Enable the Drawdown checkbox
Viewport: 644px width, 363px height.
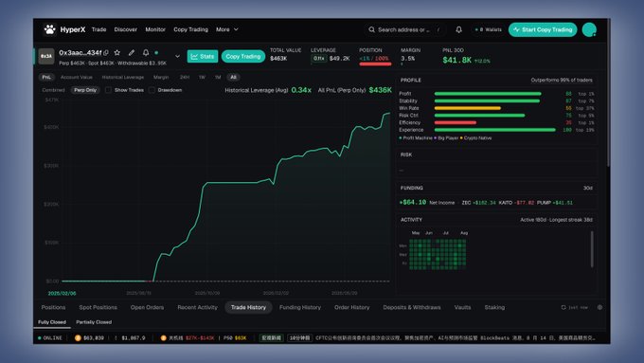tap(152, 90)
